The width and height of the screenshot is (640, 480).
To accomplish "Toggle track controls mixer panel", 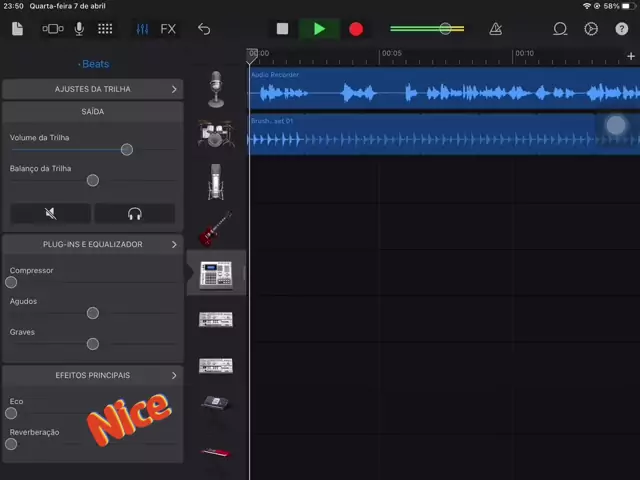I will [x=142, y=29].
